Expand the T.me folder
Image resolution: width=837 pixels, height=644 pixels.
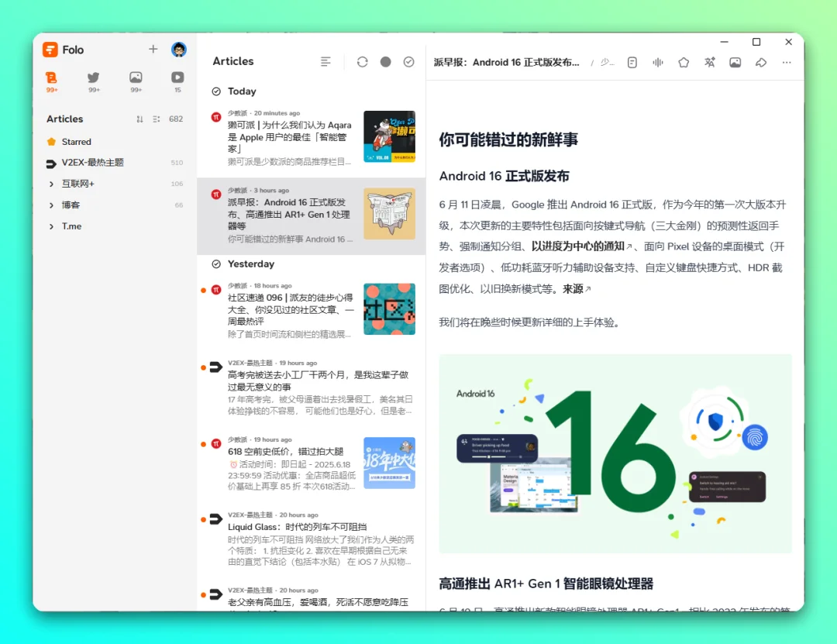[x=51, y=226]
